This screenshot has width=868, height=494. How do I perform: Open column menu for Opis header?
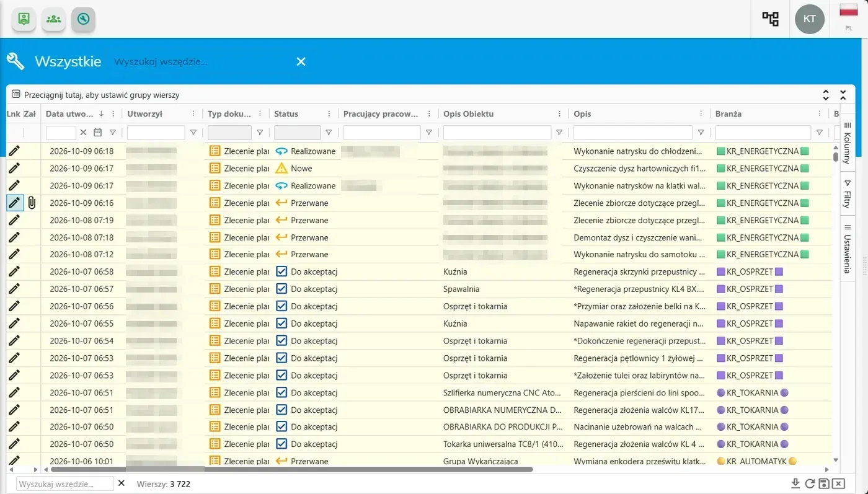(701, 114)
